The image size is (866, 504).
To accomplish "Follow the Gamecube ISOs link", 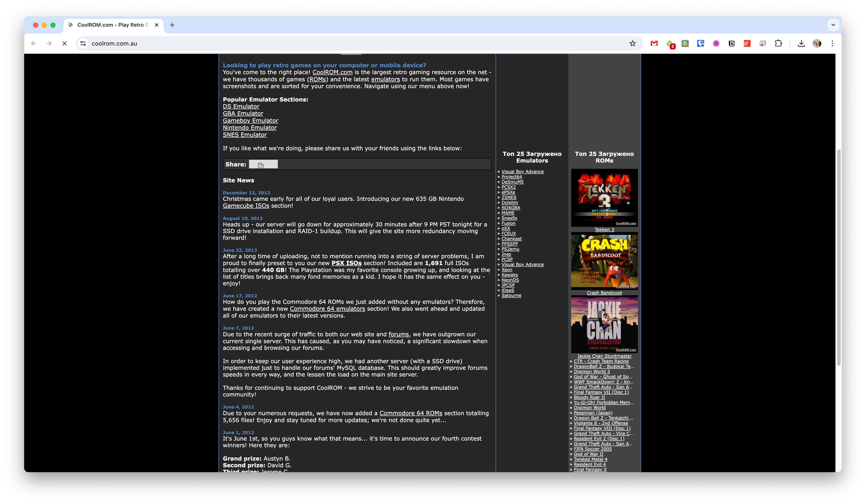I will coord(246,206).
